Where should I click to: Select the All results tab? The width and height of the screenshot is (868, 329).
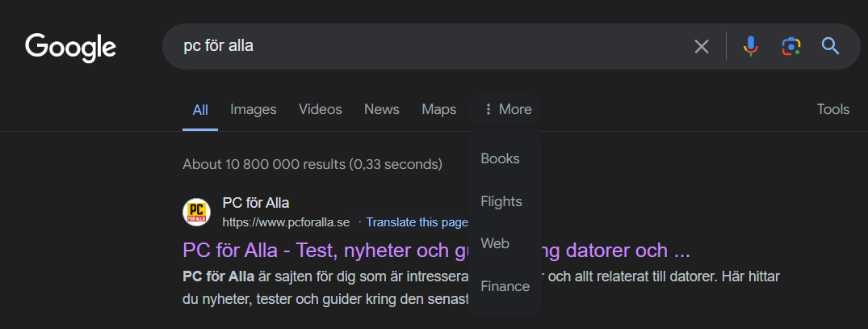click(200, 110)
